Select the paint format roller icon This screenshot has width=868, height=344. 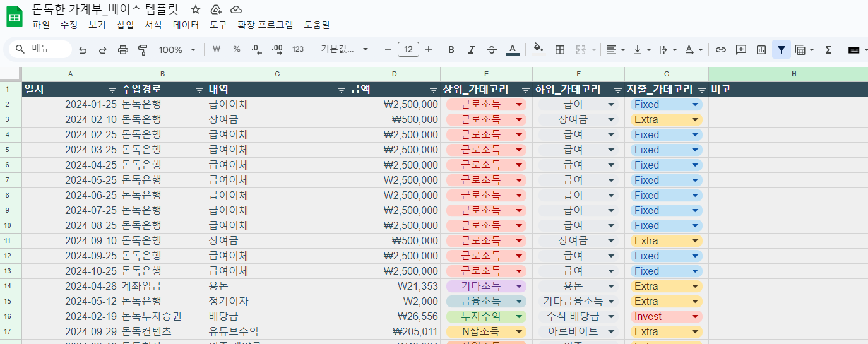click(143, 50)
